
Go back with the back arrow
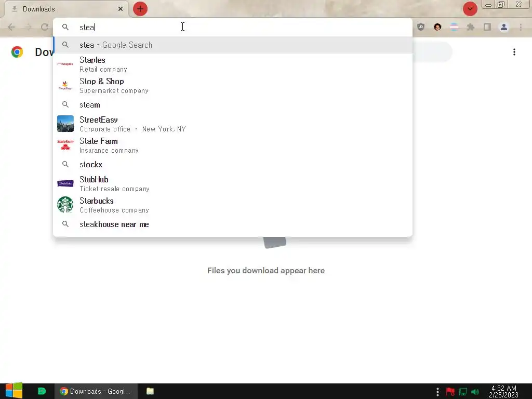click(11, 27)
